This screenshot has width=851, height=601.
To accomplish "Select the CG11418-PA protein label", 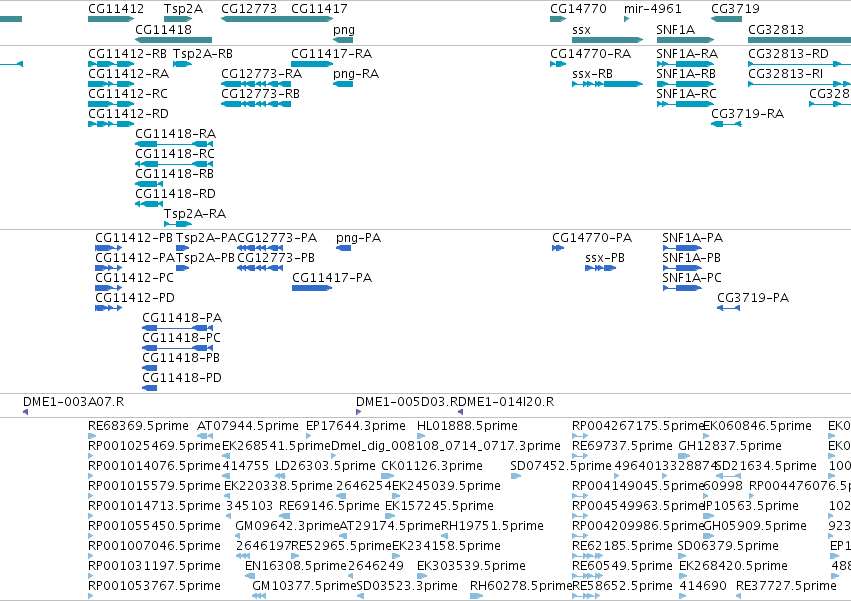I will [x=182, y=318].
